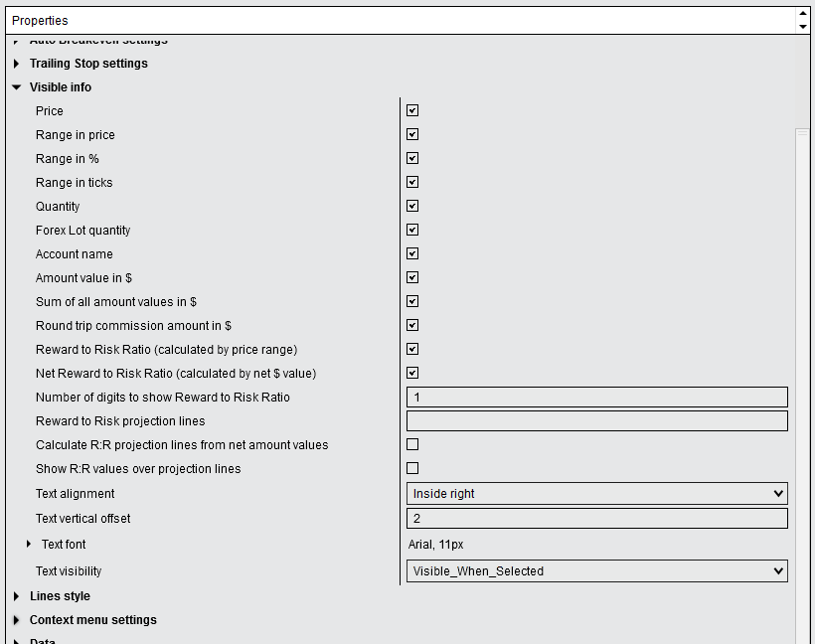The width and height of the screenshot is (815, 644).
Task: Open the Text visibility dropdown
Action: click(x=596, y=570)
